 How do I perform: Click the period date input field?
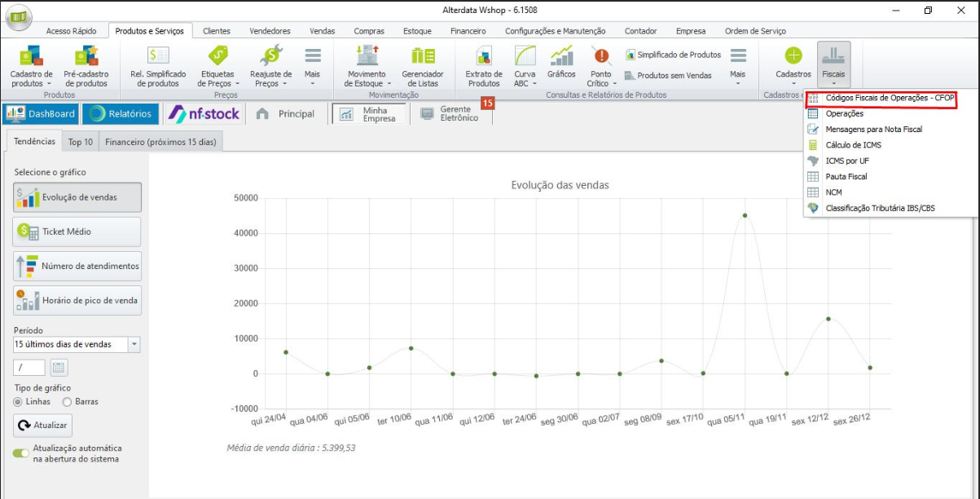(29, 367)
